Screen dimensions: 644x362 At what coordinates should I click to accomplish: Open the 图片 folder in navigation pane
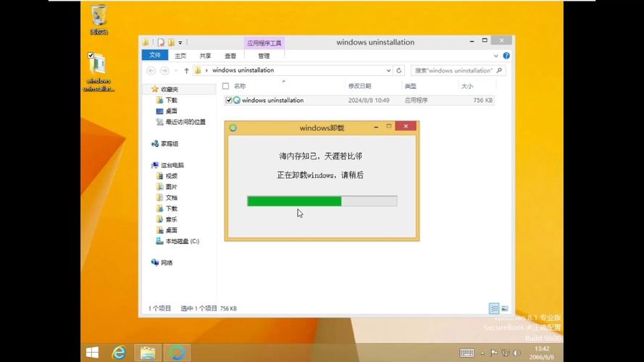coord(171,187)
